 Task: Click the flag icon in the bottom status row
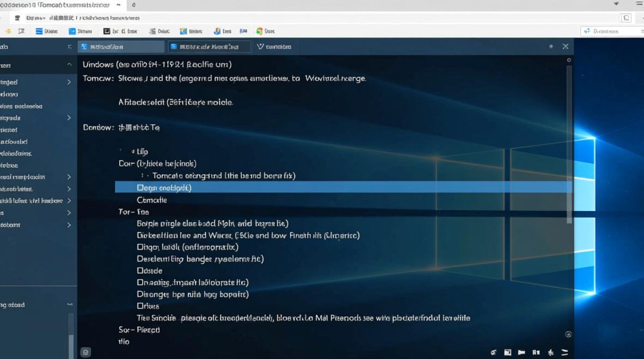click(521, 352)
